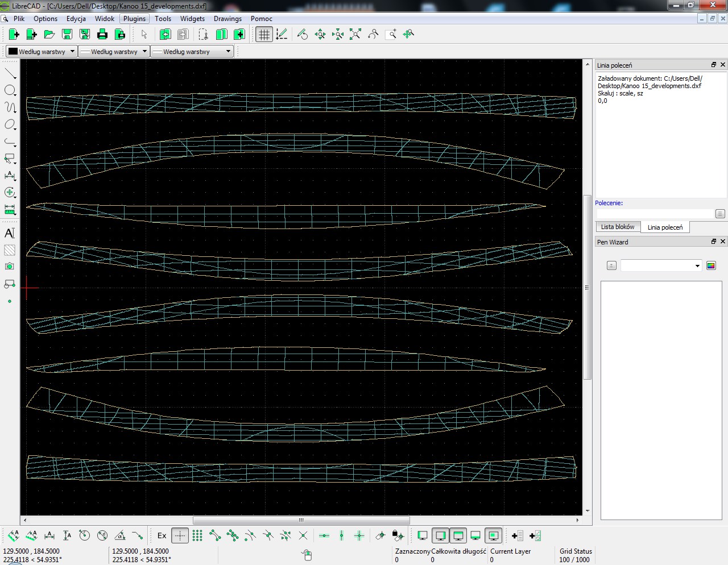
Task: Select the Create Block icon
Action: point(10,284)
